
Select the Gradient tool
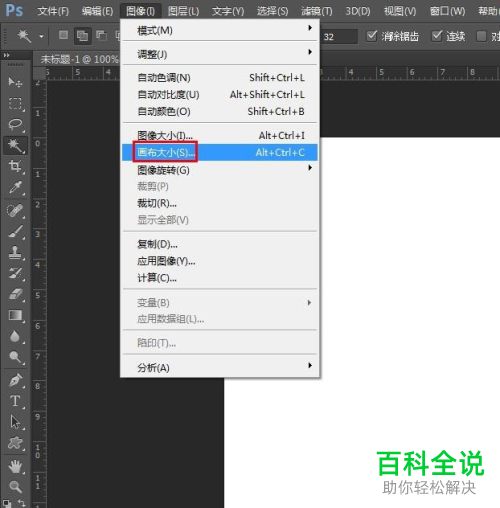tap(15, 315)
